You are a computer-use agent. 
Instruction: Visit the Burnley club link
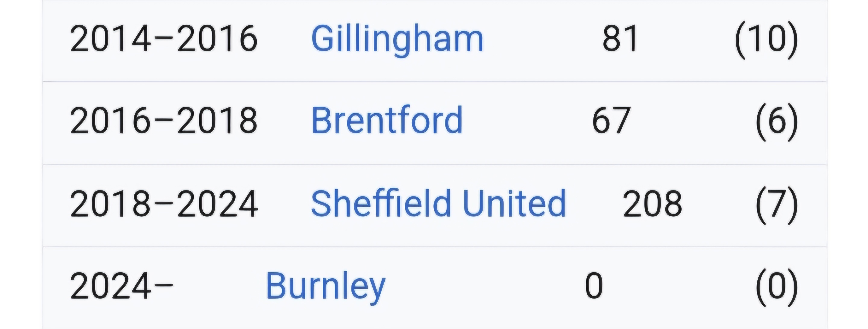[x=325, y=286]
